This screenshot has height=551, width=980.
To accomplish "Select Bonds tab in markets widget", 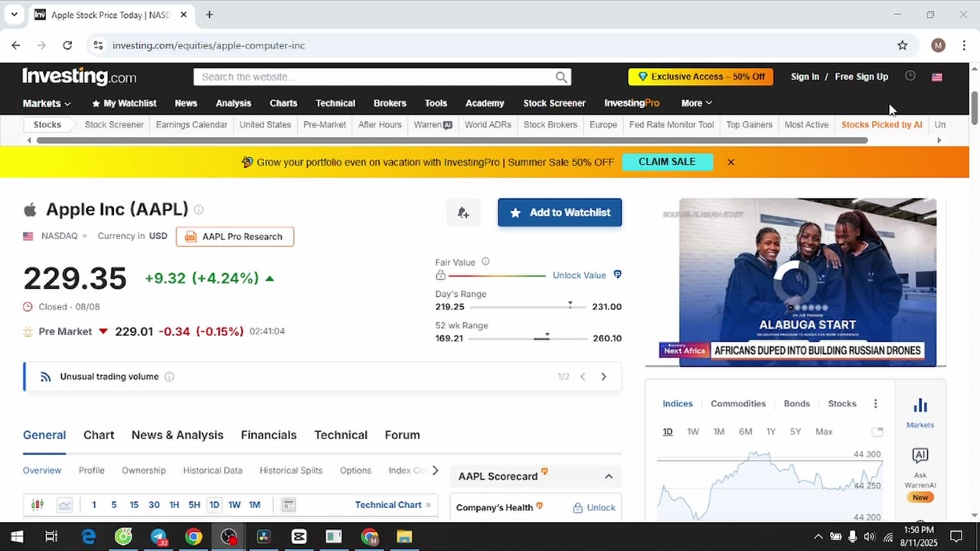I will pos(797,404).
